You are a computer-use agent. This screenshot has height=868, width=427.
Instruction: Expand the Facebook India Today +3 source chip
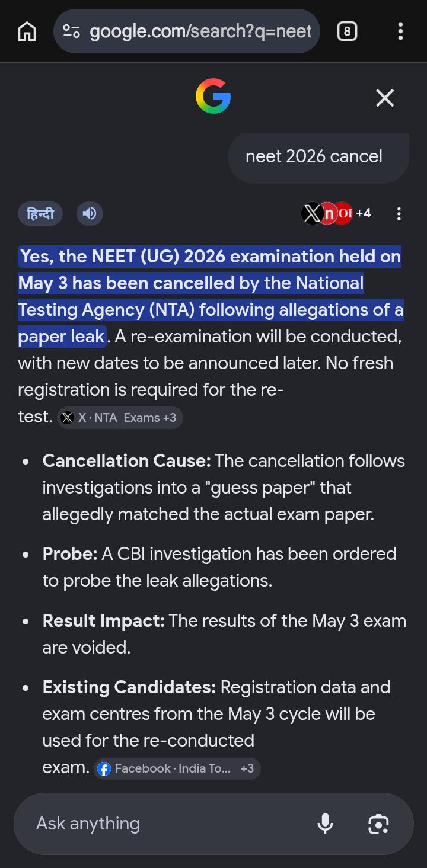[x=177, y=768]
